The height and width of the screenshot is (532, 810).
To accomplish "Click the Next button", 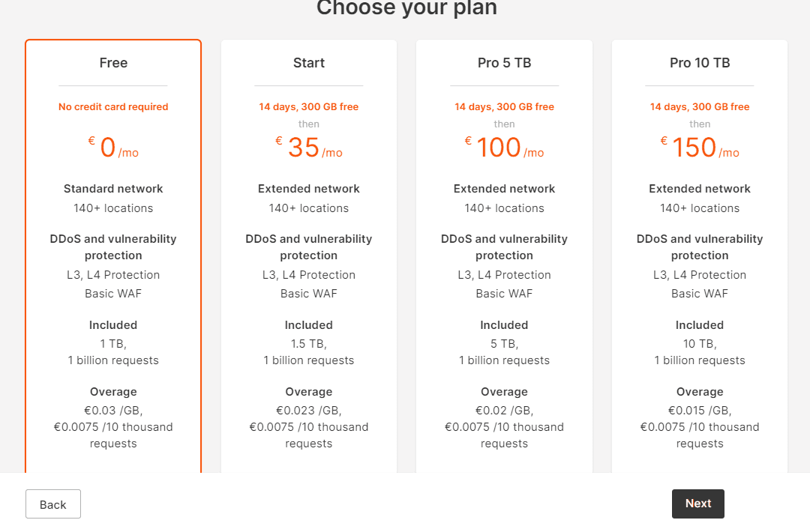I will tap(697, 504).
